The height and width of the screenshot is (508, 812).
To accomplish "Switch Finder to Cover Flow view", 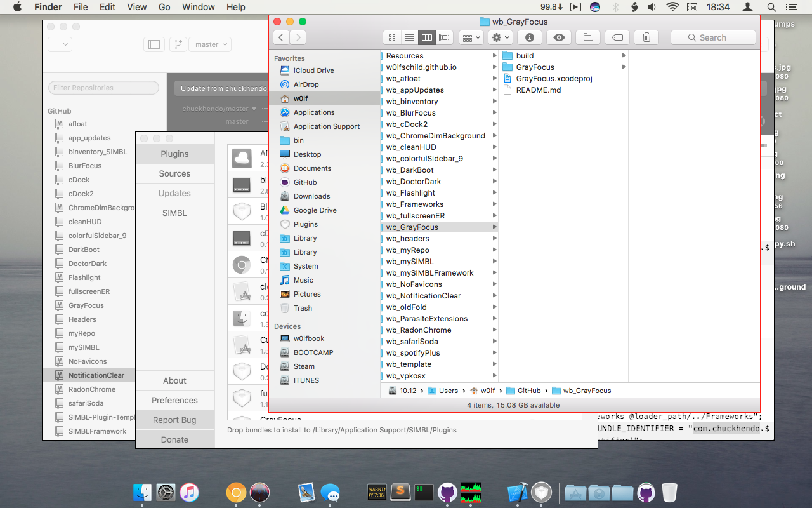I will click(445, 37).
